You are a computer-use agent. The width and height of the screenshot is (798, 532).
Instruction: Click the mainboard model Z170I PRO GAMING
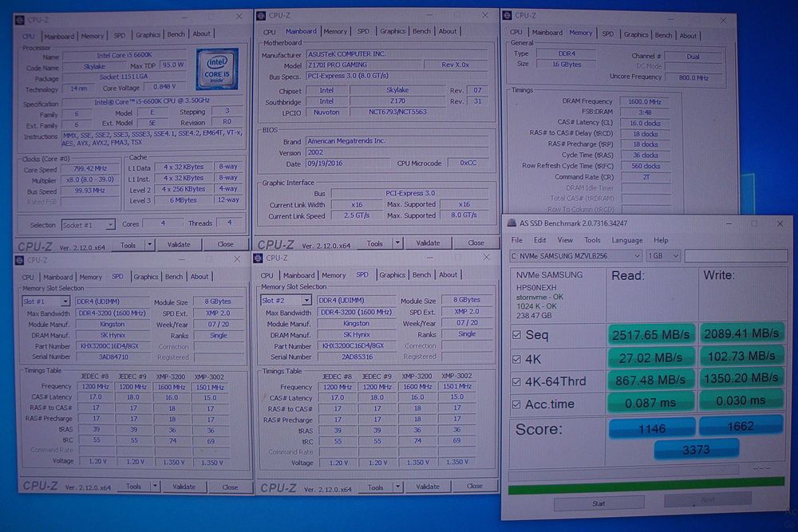pyautogui.click(x=365, y=65)
